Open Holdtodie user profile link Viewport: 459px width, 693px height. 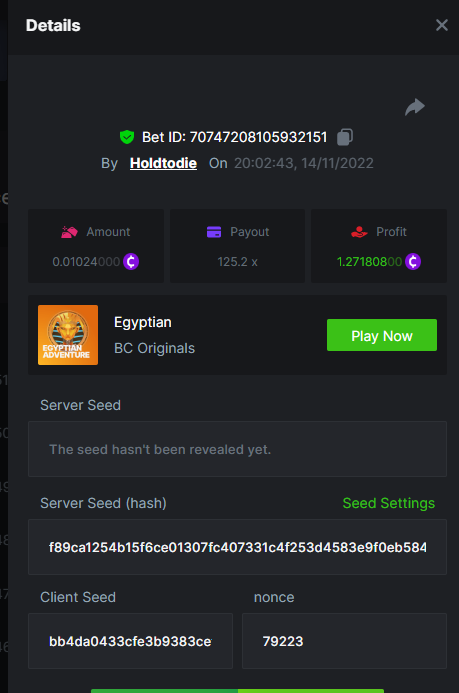(x=163, y=163)
